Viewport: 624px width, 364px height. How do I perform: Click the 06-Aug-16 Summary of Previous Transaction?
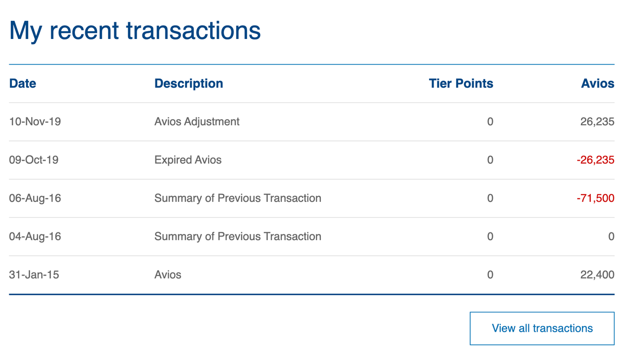pos(238,198)
